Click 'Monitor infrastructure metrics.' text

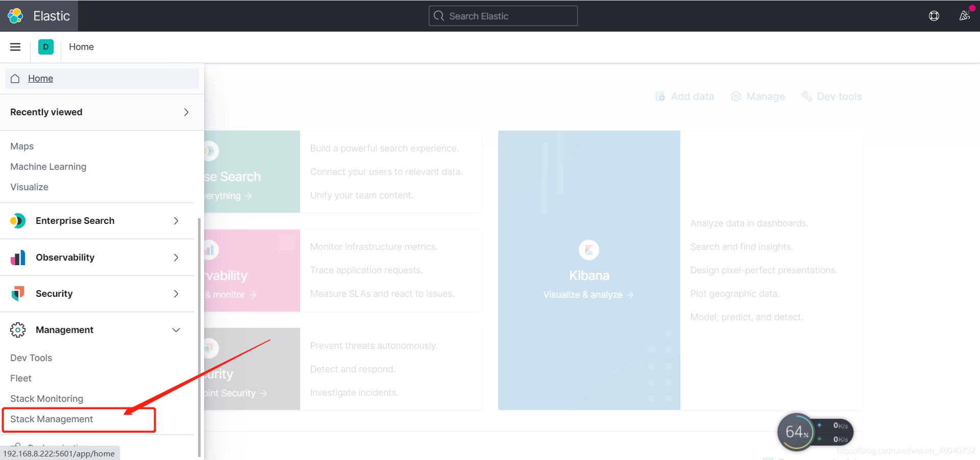[x=374, y=247]
